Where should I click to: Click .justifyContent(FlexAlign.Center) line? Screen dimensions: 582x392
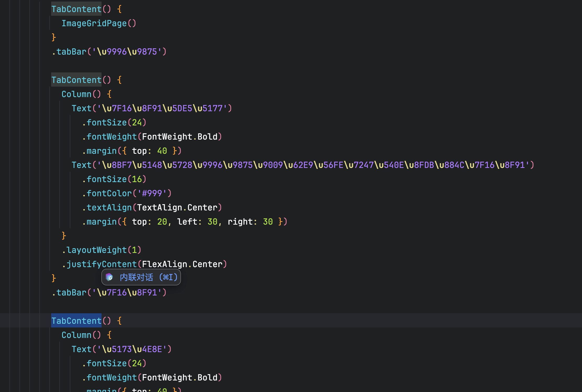(144, 264)
